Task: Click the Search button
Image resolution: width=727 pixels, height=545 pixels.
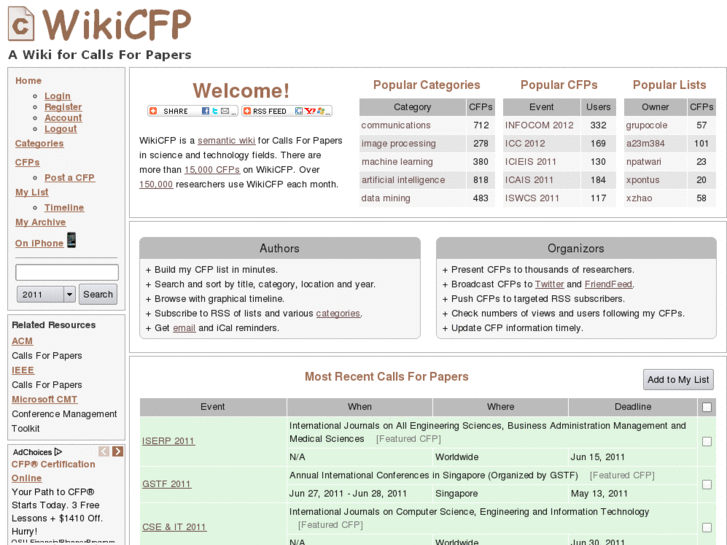Action: pos(98,294)
